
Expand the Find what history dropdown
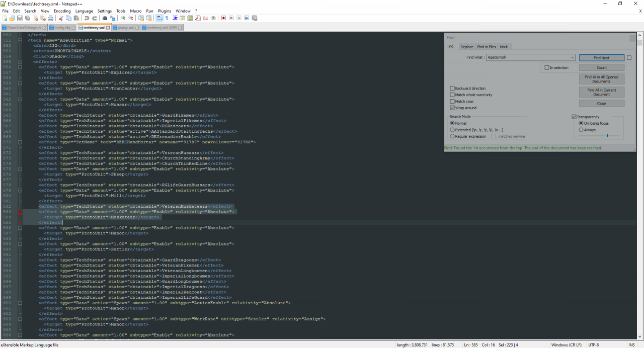(x=572, y=58)
